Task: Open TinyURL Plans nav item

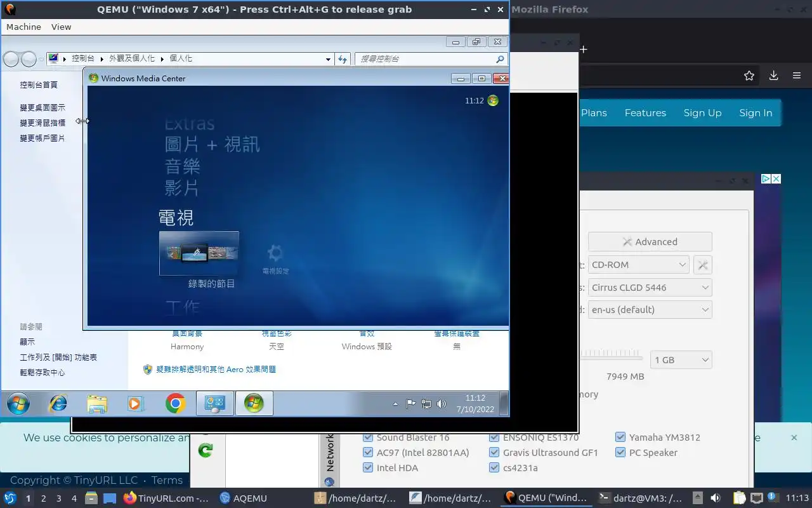Action: (594, 112)
